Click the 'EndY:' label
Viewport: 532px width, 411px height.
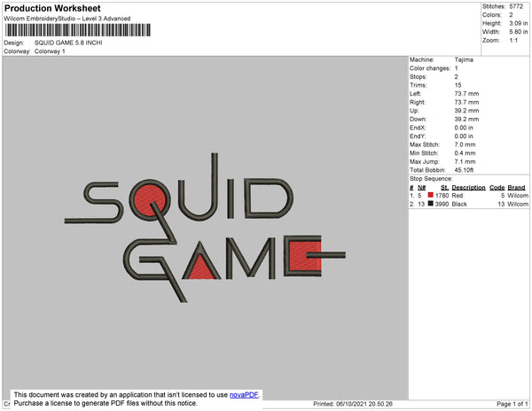coord(418,136)
